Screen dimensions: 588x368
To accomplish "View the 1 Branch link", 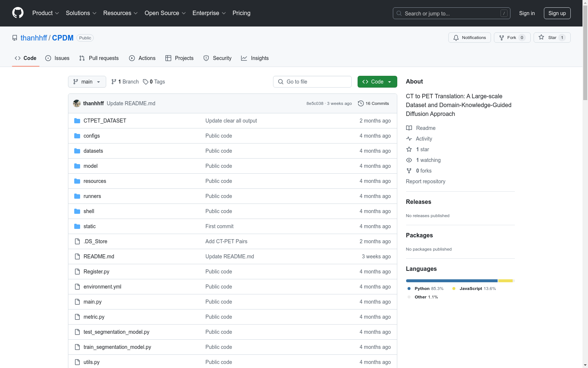I will click(125, 82).
